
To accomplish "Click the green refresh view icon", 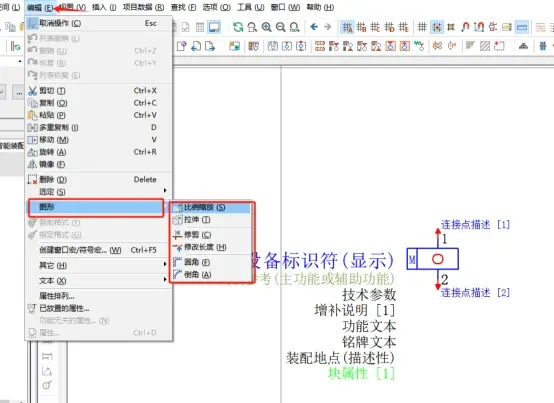I will click(x=238, y=27).
